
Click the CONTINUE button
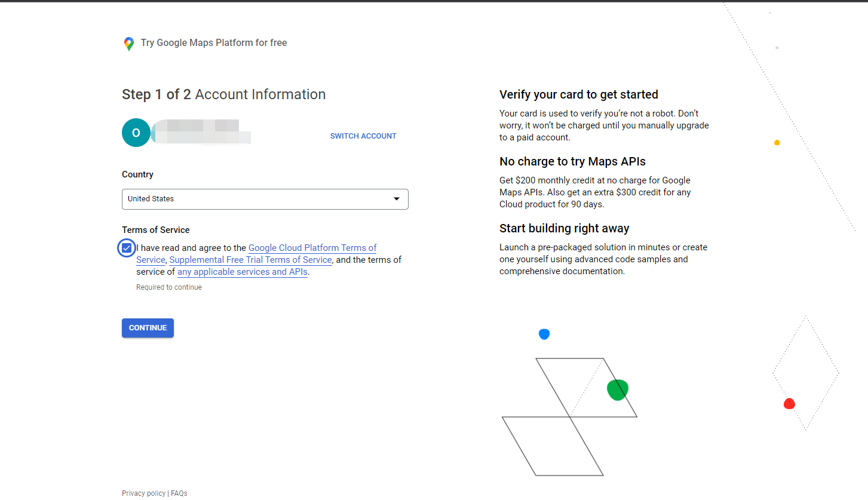pyautogui.click(x=148, y=328)
